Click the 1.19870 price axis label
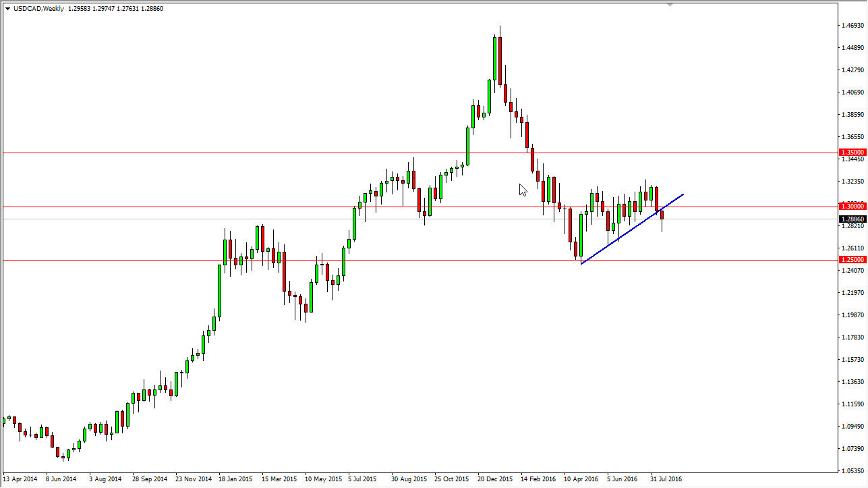Screen dimensions: 868x488 853,315
